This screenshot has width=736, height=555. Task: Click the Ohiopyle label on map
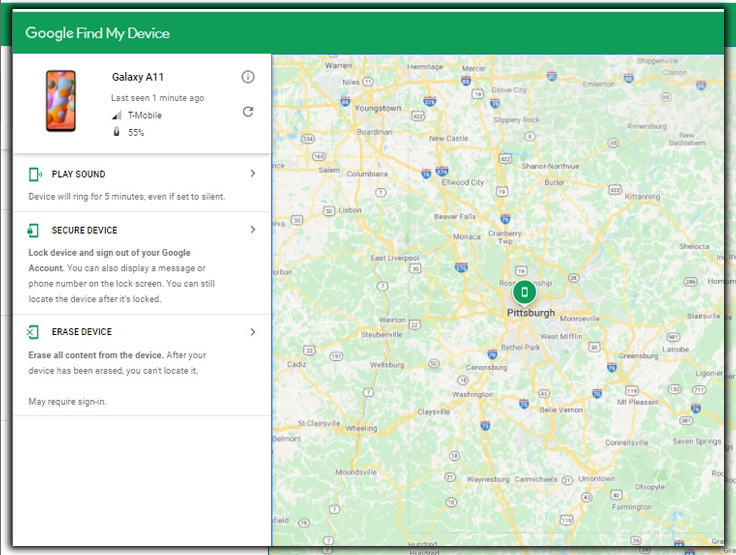(650, 487)
